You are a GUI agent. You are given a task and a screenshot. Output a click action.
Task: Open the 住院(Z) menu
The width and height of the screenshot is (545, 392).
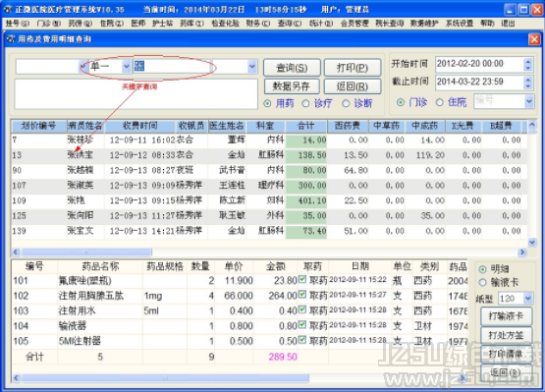click(x=112, y=24)
